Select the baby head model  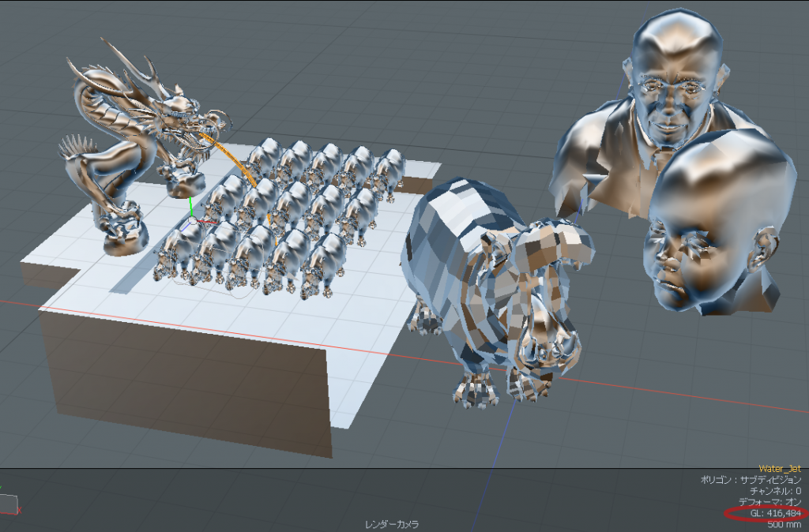pyautogui.click(x=711, y=229)
